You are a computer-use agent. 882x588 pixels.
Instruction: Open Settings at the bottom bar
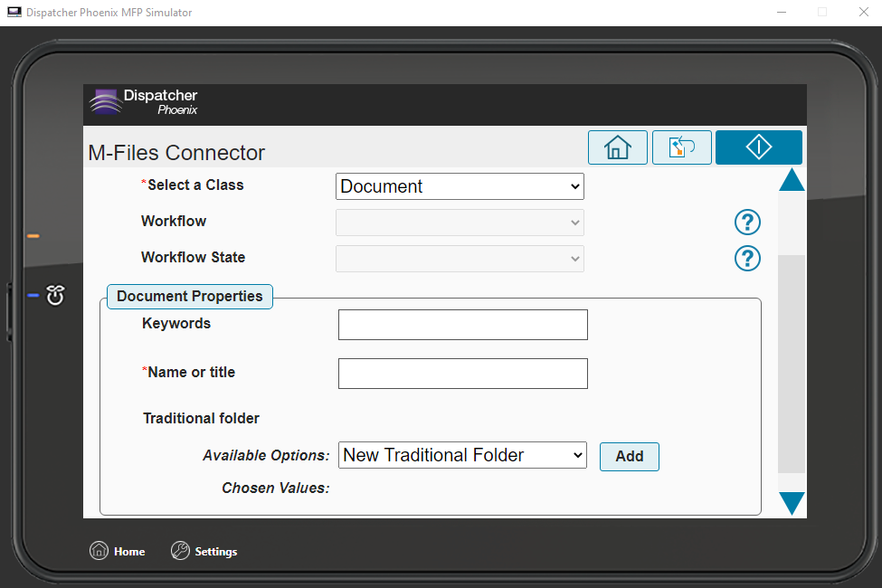click(x=204, y=551)
